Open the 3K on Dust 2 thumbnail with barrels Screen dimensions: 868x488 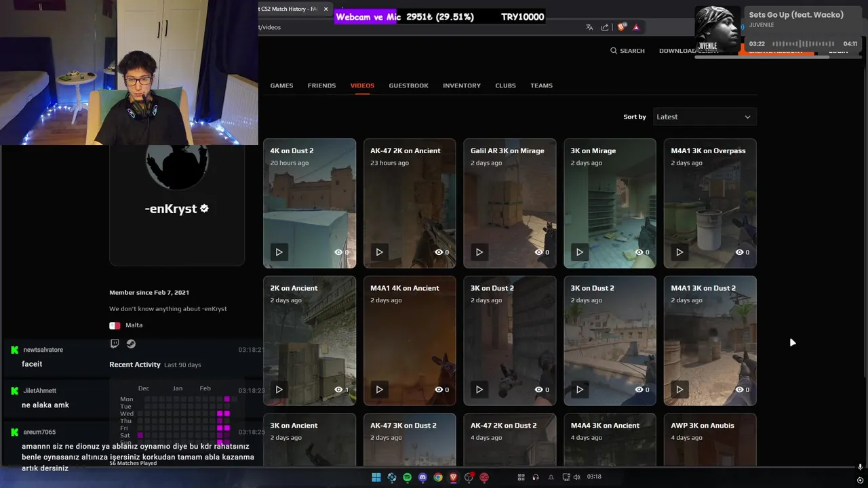(x=610, y=341)
